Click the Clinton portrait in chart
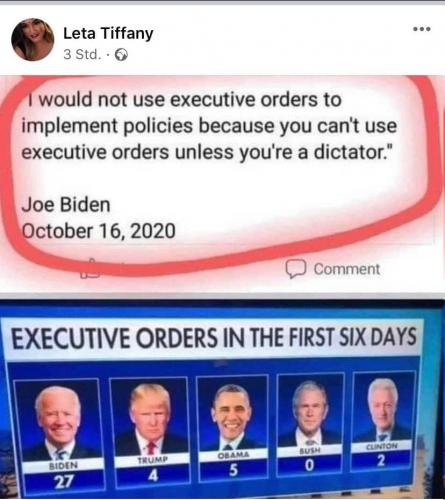445x500 pixels. pos(383,407)
